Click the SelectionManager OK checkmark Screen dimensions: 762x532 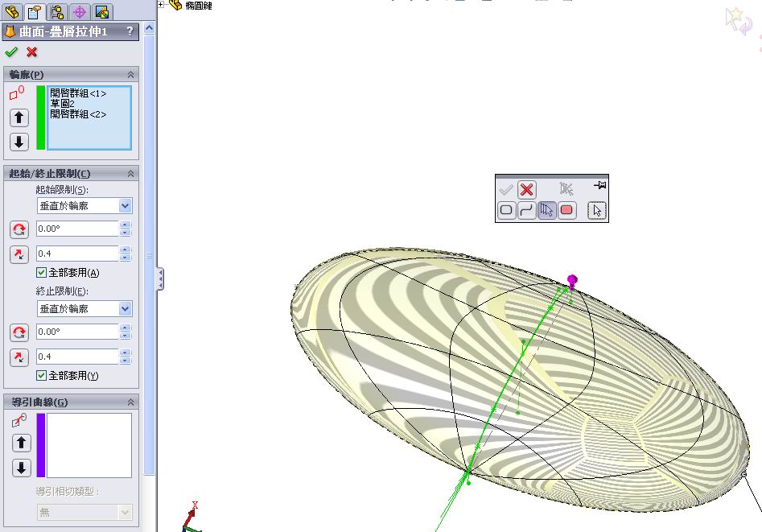506,189
